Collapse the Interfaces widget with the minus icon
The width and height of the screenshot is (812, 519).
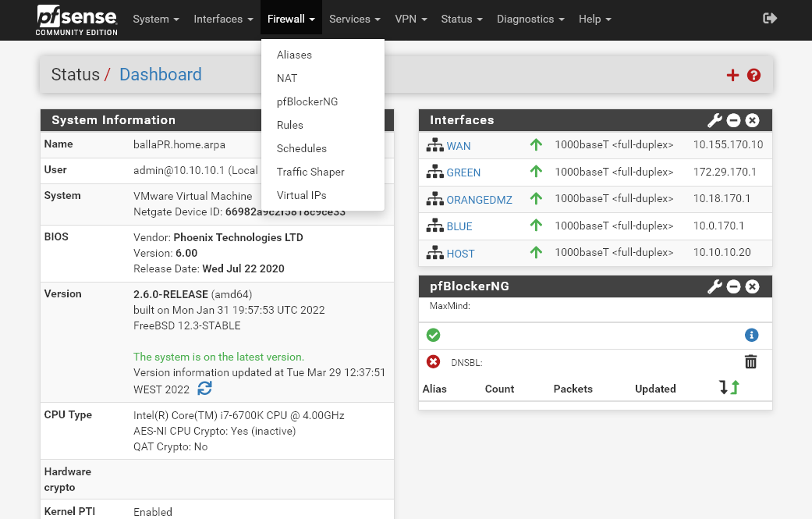pos(733,120)
